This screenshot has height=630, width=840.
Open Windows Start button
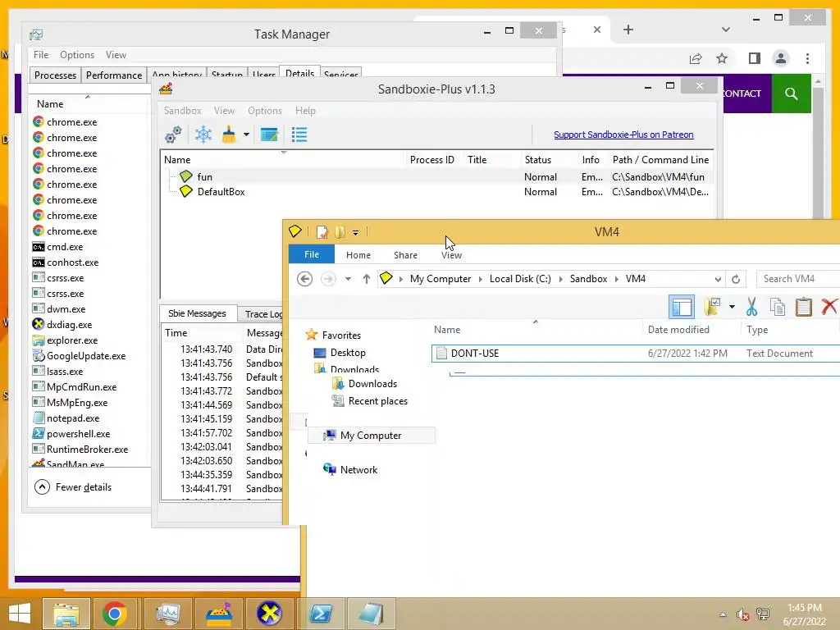click(x=20, y=614)
